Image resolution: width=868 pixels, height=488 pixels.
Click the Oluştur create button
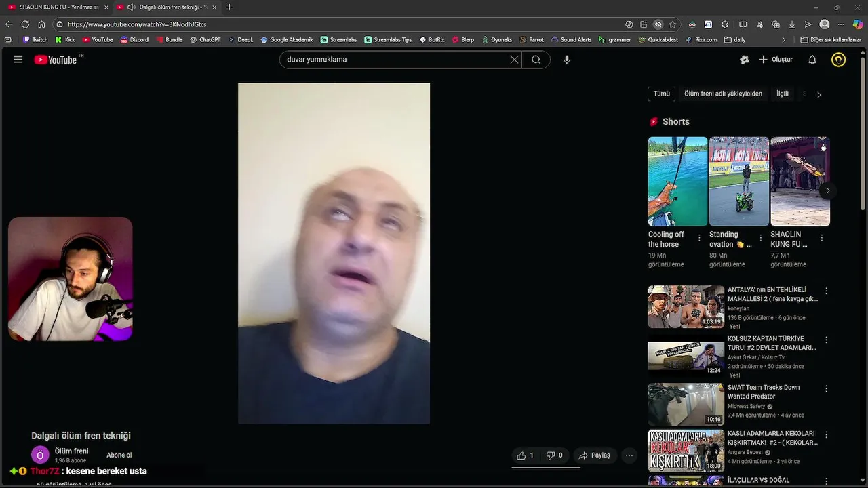point(776,60)
